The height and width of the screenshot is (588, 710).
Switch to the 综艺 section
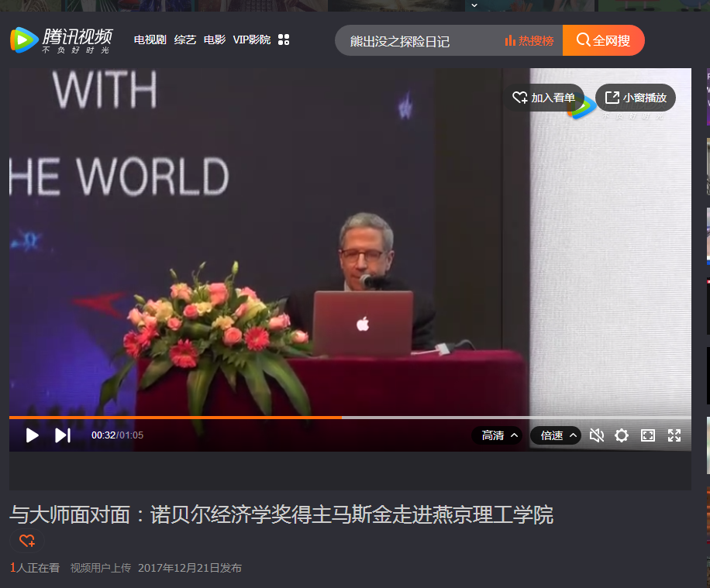pos(184,40)
